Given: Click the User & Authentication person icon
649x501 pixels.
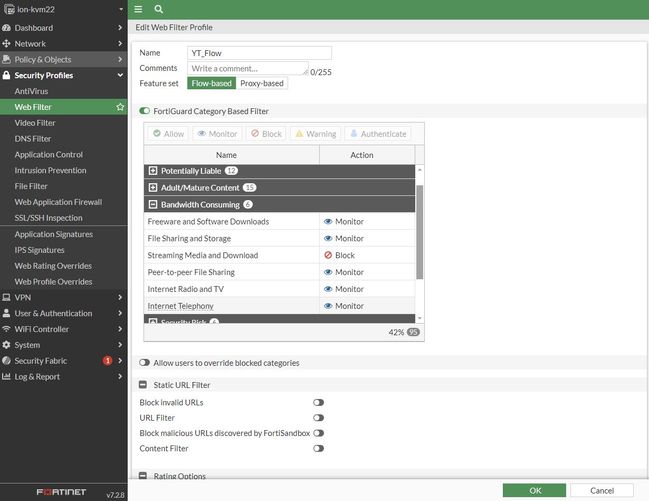Looking at the screenshot, I should click(6, 313).
